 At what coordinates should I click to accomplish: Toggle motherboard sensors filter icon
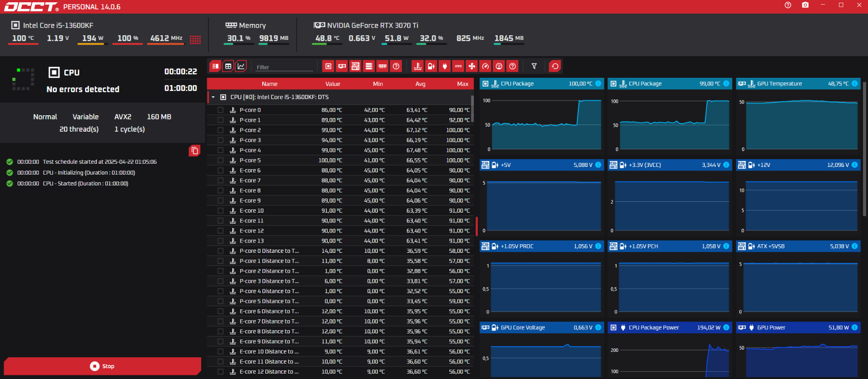pos(355,66)
